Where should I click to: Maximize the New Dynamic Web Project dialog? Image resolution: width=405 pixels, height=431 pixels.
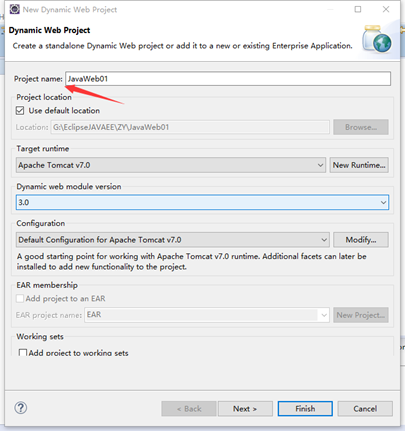358,9
